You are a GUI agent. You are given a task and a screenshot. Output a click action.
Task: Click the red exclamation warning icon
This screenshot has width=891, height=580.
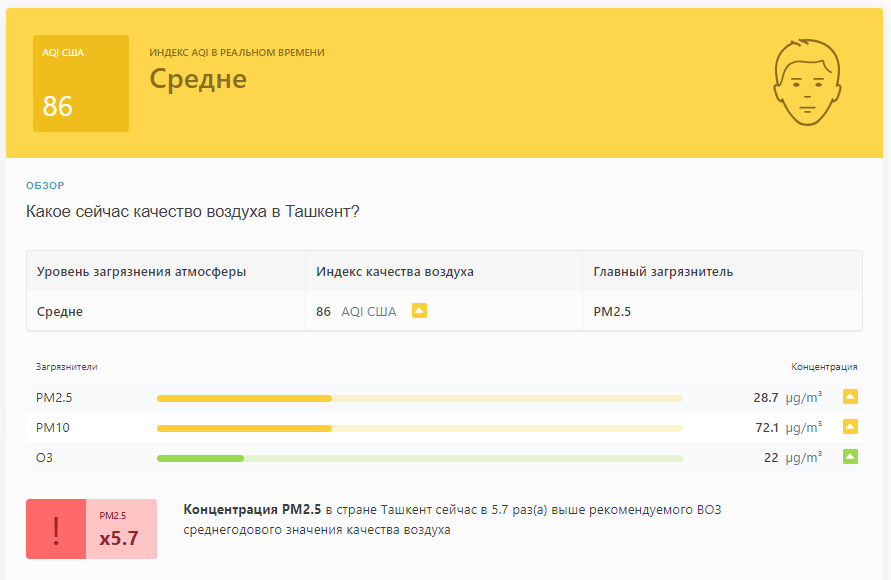coord(56,529)
